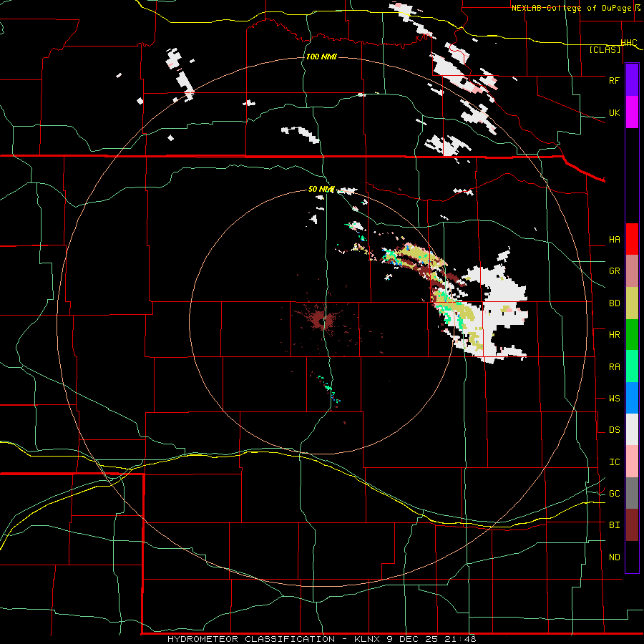644x644 pixels.
Task: Click the UK legend label
Action: [614, 112]
